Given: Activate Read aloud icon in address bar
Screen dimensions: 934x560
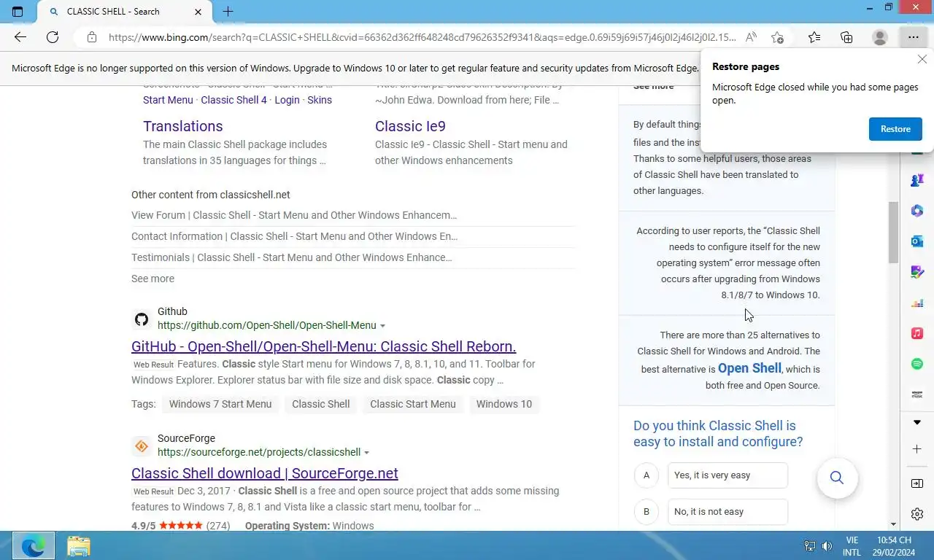Looking at the screenshot, I should (x=751, y=37).
